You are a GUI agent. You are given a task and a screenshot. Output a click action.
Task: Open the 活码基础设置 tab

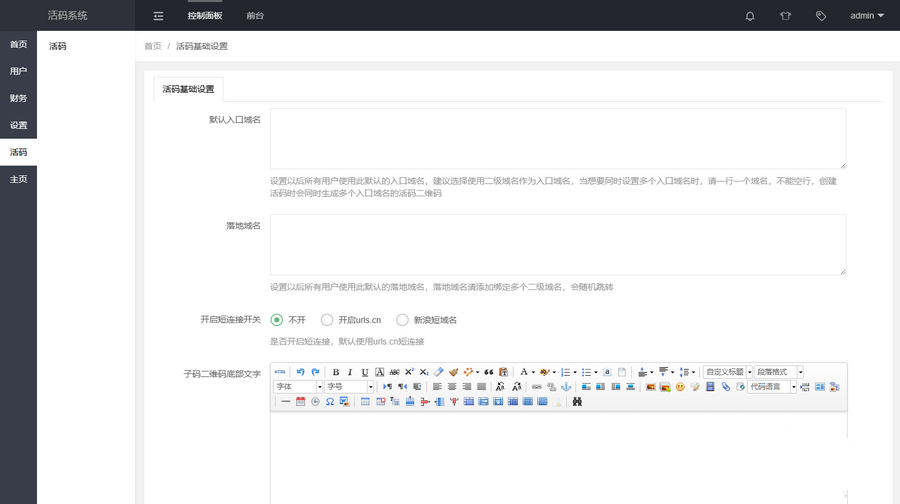click(188, 89)
